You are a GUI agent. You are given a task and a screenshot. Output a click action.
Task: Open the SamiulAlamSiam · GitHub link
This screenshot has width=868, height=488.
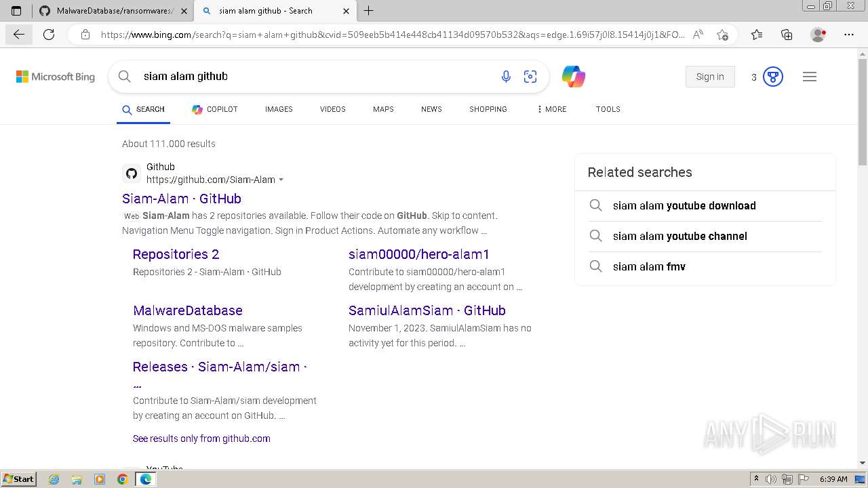coord(427,310)
